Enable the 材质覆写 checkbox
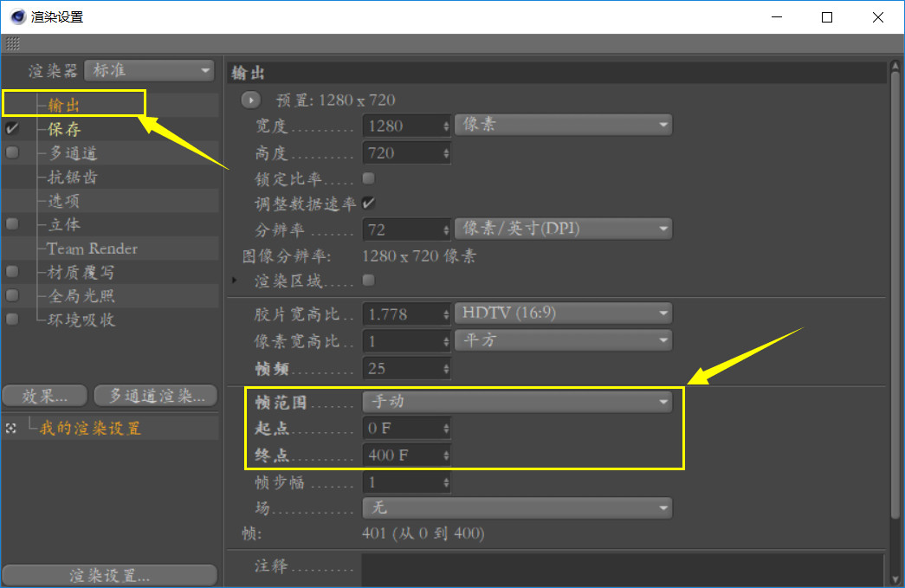 (x=11, y=271)
